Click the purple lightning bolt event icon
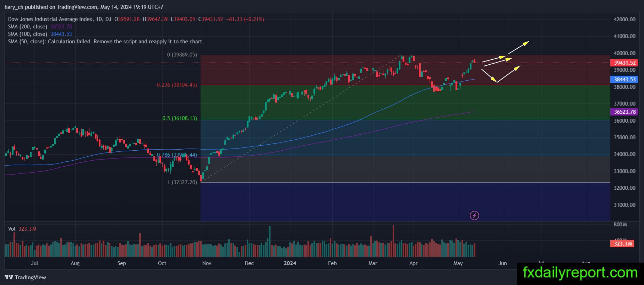The width and height of the screenshot is (644, 285). [x=474, y=215]
